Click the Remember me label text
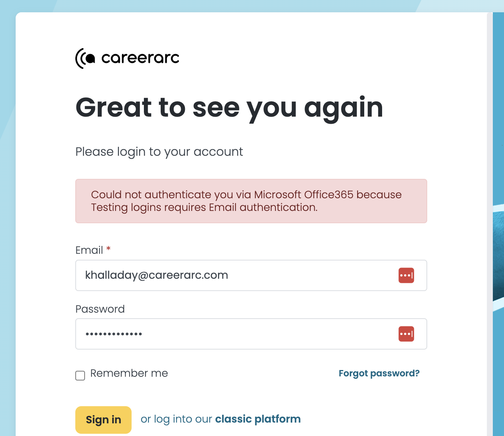504x436 pixels. (129, 373)
